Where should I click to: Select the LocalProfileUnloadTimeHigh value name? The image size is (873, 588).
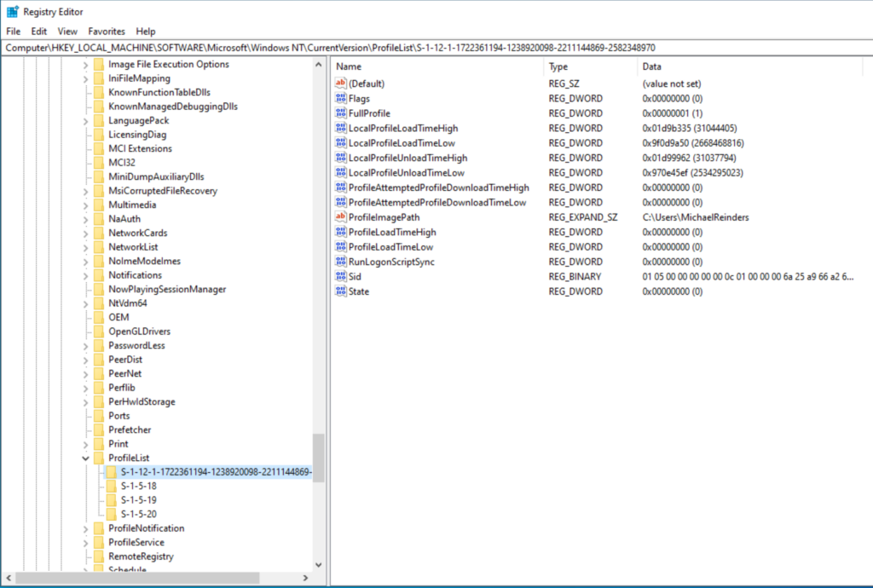click(408, 158)
